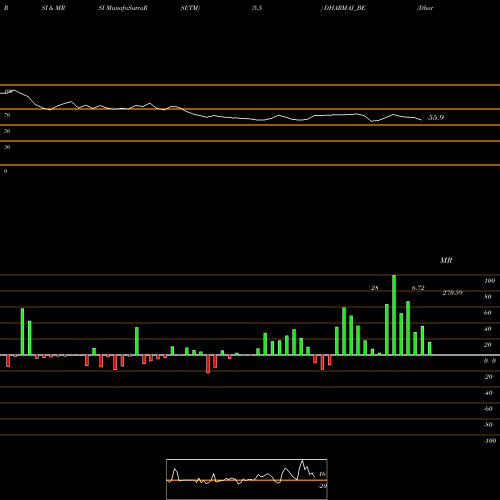Click the -100 label on MR axis
The height and width of the screenshot is (500, 500).
[490, 441]
